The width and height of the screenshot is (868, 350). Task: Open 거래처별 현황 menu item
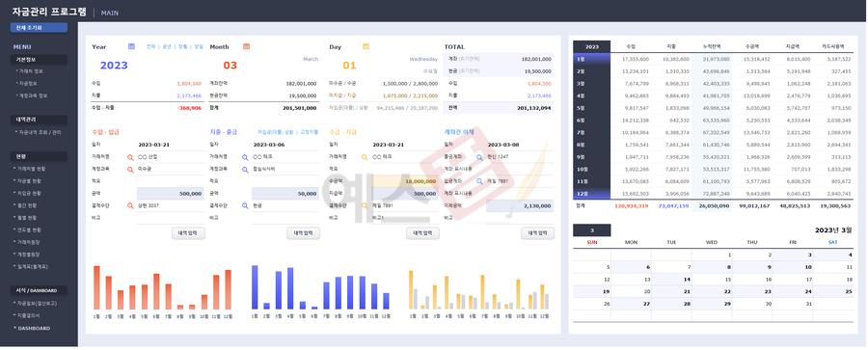click(x=31, y=169)
